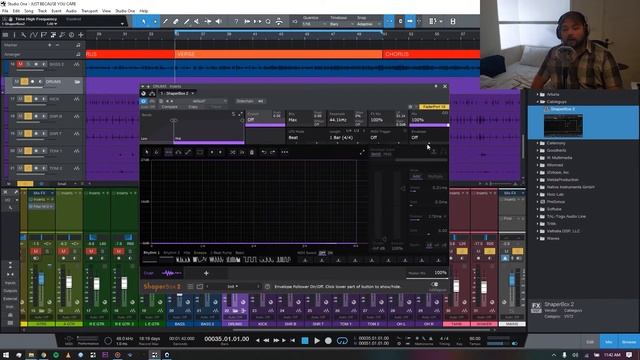Open the Quantize value dropdown

(314, 24)
